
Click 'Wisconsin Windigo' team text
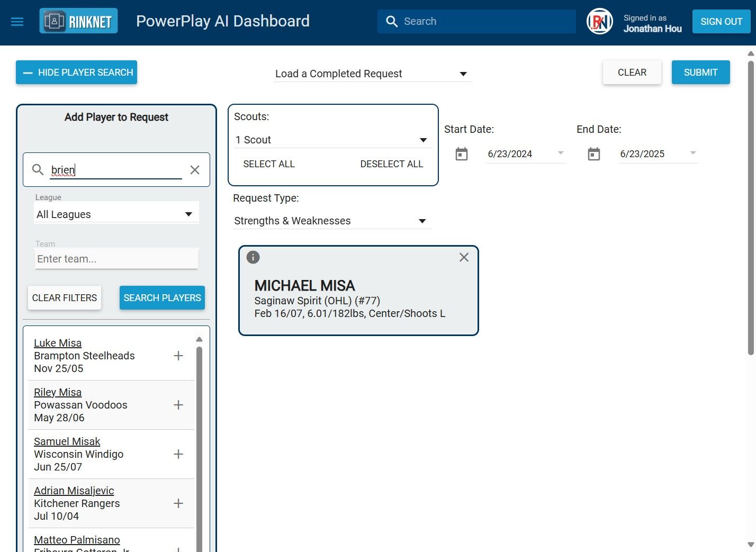point(78,454)
